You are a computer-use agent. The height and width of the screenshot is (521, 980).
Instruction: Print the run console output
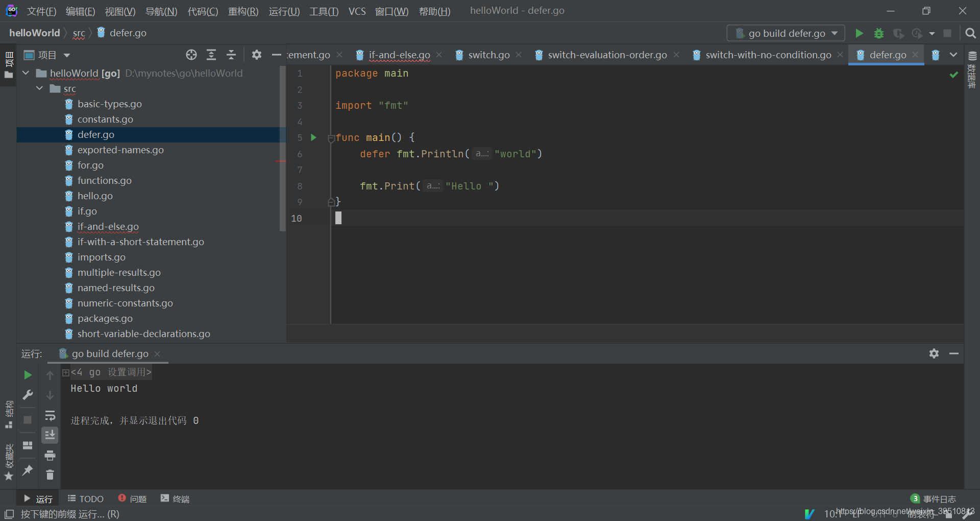pyautogui.click(x=50, y=455)
